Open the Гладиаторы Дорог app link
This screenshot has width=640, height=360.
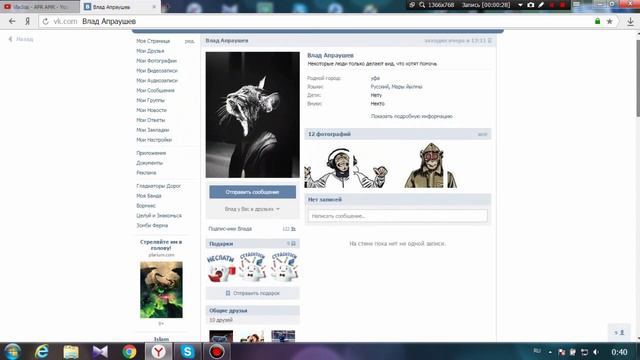coord(158,186)
